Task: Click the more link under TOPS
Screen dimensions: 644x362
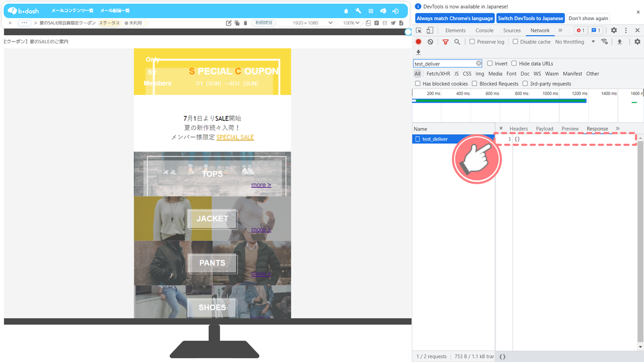Action: coord(261,185)
